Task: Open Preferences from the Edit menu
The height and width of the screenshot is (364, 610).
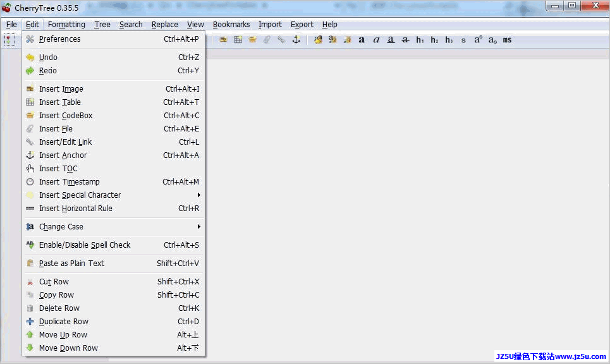Action: [113, 39]
